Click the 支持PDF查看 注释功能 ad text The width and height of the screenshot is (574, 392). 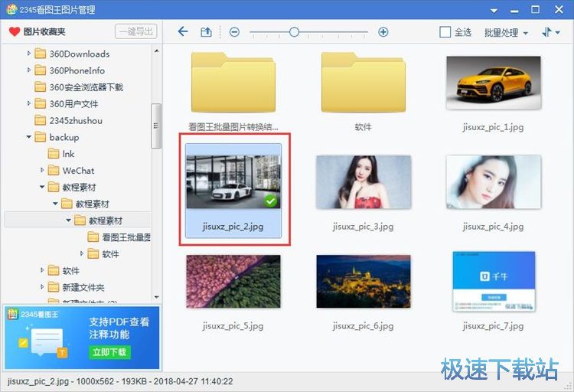(119, 328)
